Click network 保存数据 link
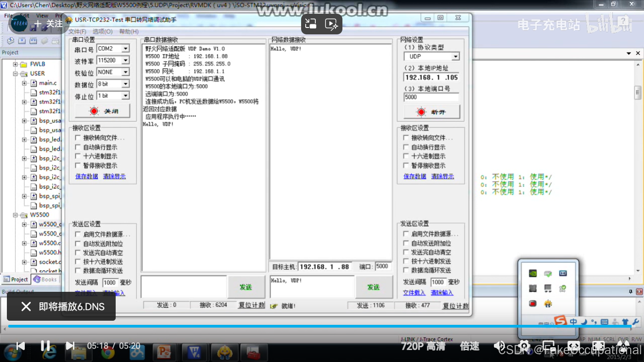The height and width of the screenshot is (362, 644). point(415,176)
